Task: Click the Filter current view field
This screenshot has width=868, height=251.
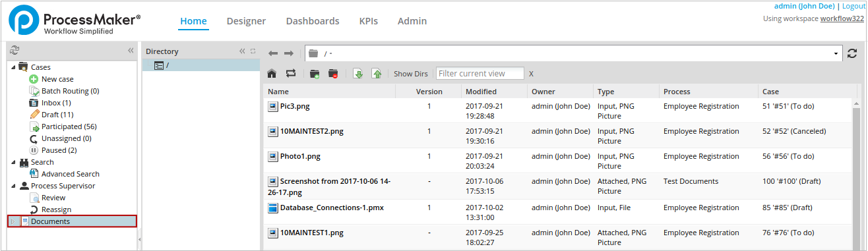Action: (x=480, y=74)
